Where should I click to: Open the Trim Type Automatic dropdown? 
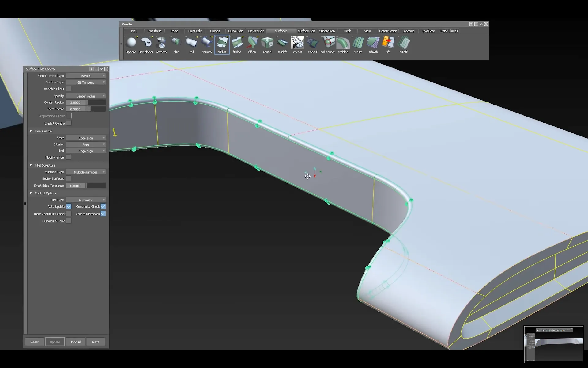[x=86, y=200]
